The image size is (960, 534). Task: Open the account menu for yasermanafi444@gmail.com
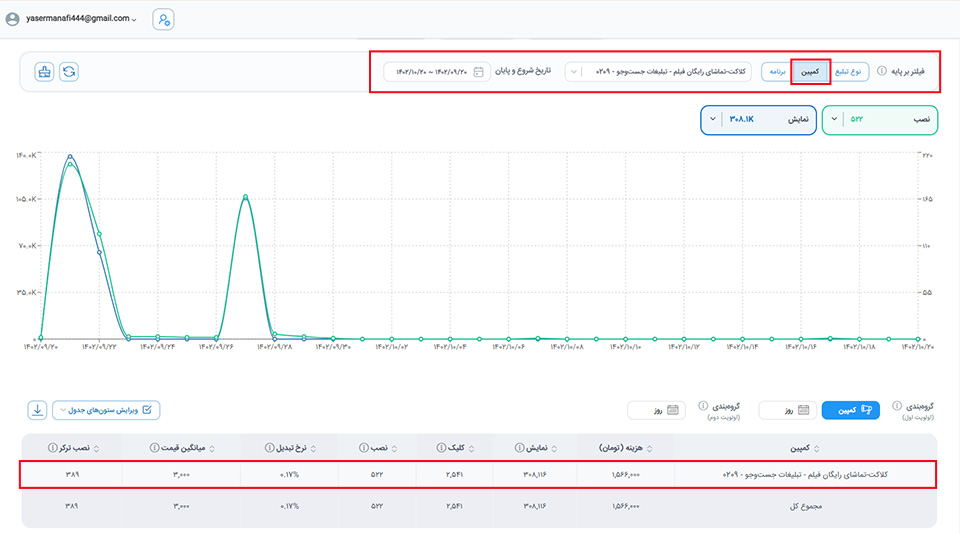click(x=70, y=19)
